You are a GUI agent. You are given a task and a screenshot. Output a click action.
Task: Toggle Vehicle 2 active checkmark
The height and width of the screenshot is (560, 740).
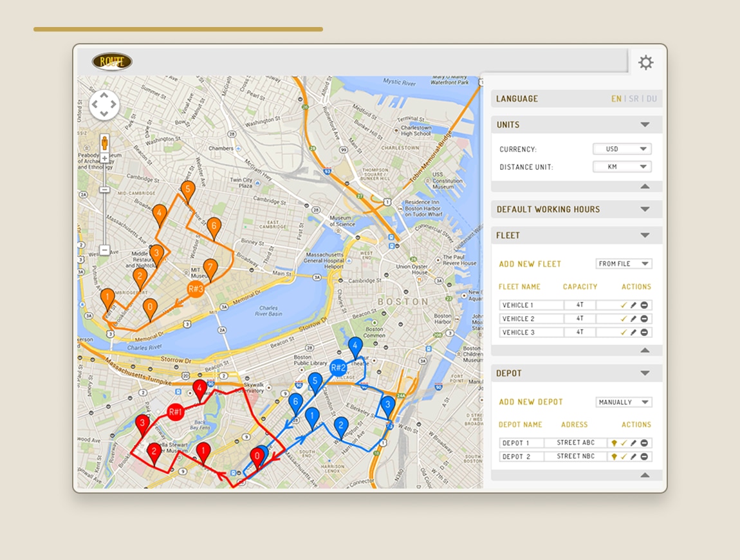point(624,319)
